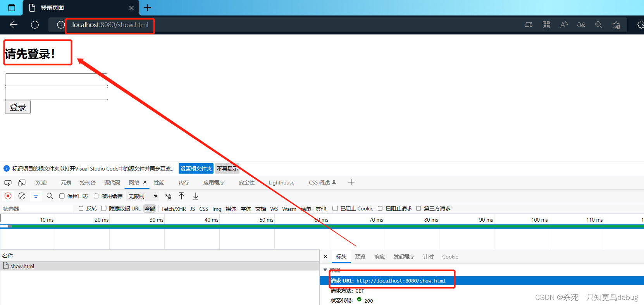Filter requests by Fetch/XHR
The width and height of the screenshot is (644, 305).
174,209
